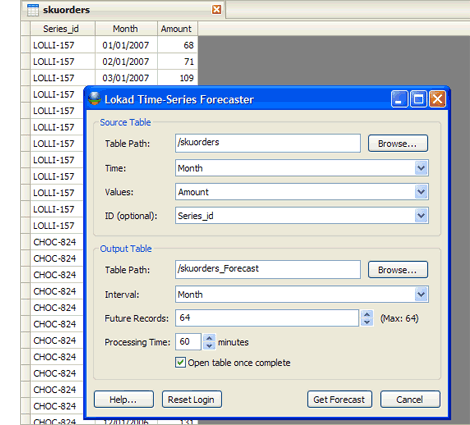This screenshot has height=425, width=470.
Task: Select cell 02/01/2007 in Month column
Action: 126,61
